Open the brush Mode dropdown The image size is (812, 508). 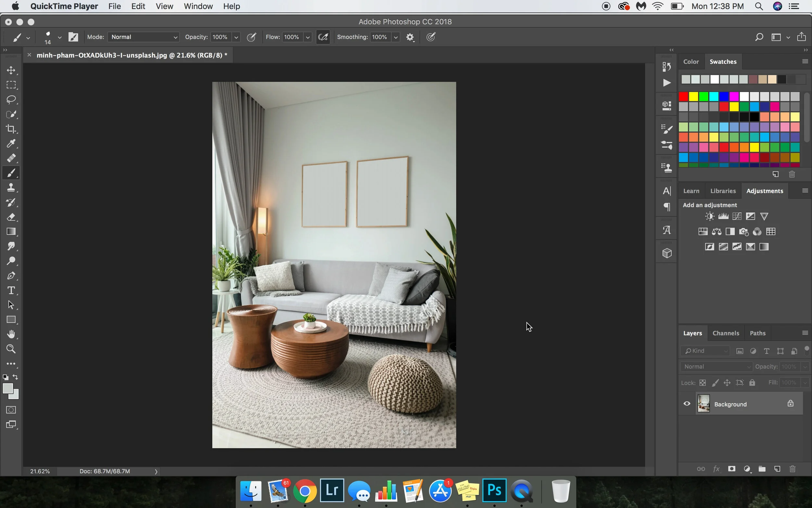tap(144, 37)
